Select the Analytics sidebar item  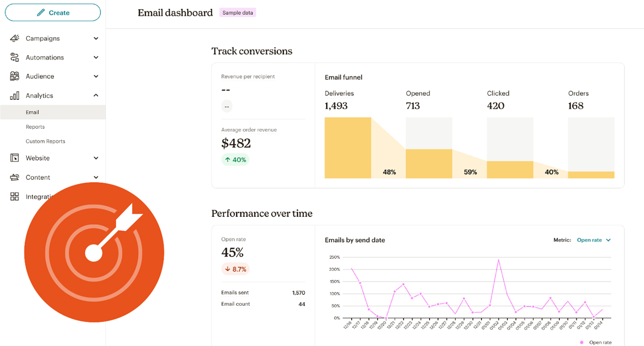(x=52, y=96)
